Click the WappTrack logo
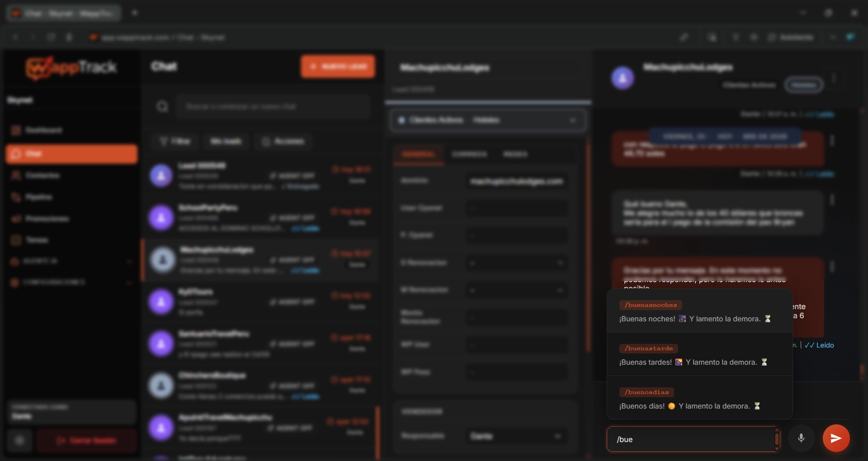 tap(71, 68)
